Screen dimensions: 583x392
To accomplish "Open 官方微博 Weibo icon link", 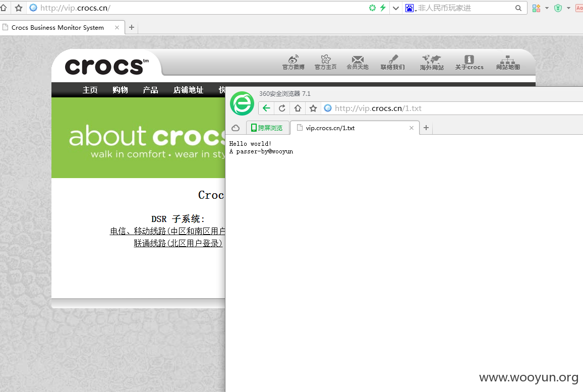I will [x=294, y=63].
